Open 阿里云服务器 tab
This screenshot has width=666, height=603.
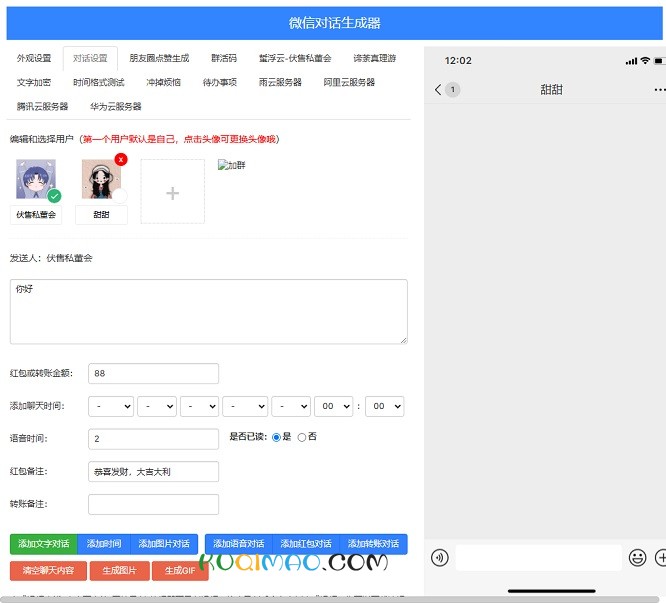pyautogui.click(x=349, y=82)
